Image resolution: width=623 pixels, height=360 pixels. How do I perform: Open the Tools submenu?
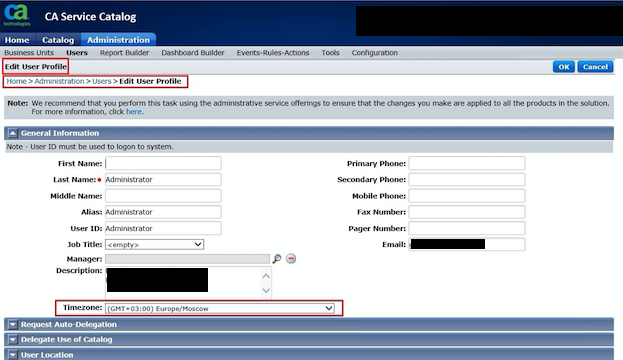[x=330, y=53]
